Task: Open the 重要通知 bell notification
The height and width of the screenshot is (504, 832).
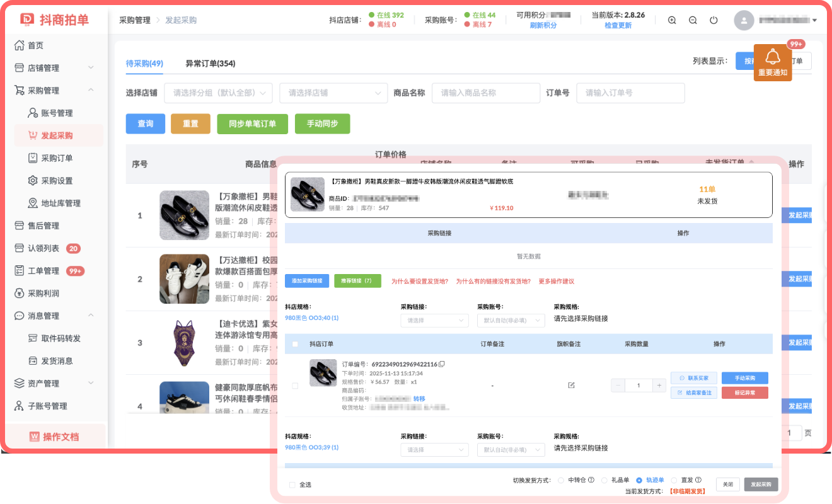Action: pyautogui.click(x=772, y=62)
